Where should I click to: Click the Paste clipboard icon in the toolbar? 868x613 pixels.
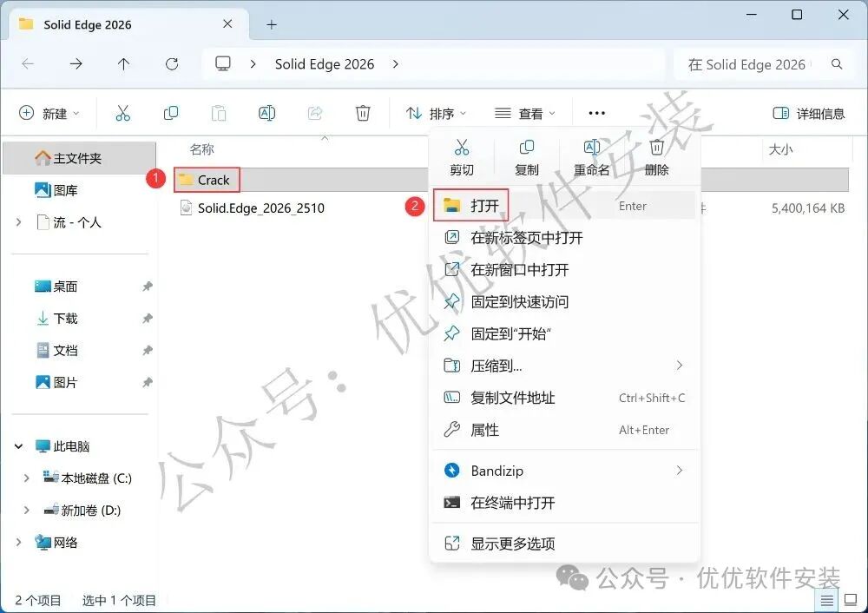click(x=219, y=114)
